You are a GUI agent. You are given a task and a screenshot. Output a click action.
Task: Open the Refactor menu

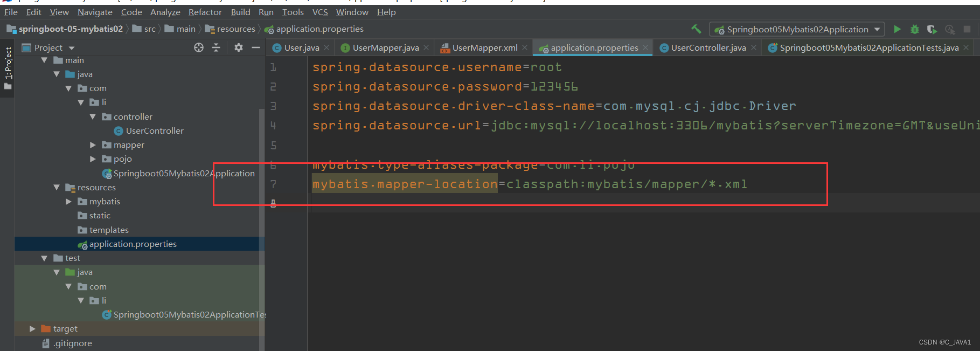coord(205,12)
